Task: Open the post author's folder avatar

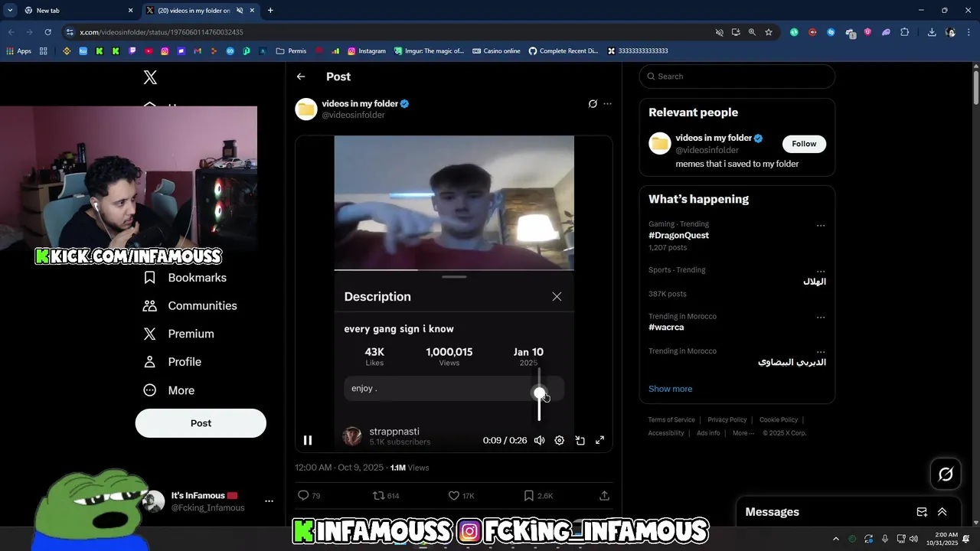Action: click(x=306, y=109)
